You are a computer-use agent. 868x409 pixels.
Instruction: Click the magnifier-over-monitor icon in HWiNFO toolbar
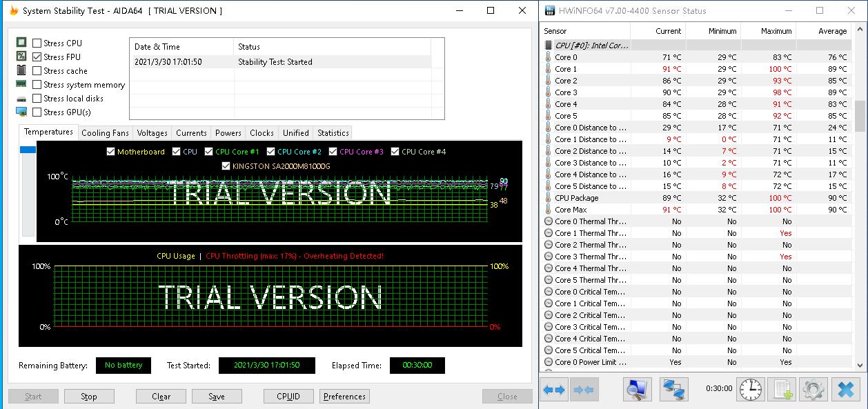point(638,390)
